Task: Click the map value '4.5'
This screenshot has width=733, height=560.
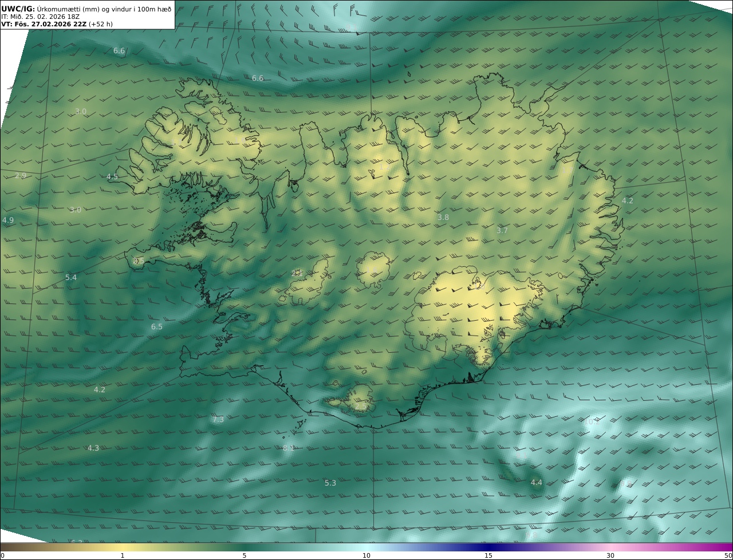Action: 112,177
